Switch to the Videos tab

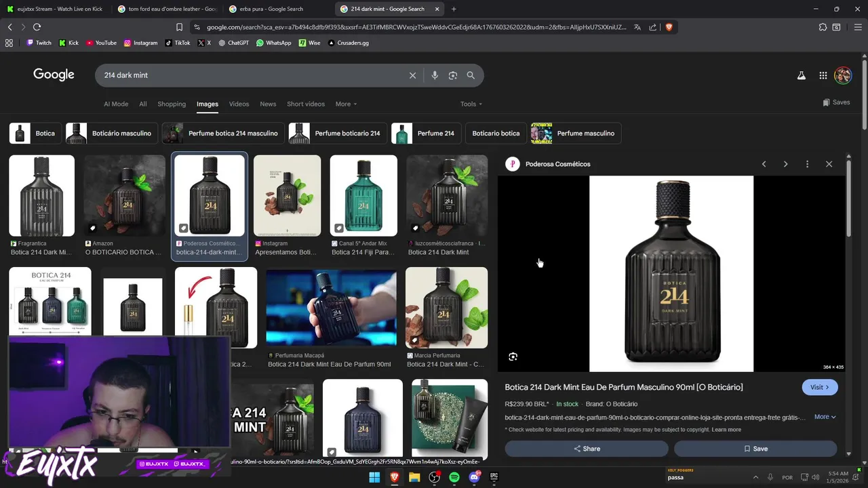pos(239,104)
